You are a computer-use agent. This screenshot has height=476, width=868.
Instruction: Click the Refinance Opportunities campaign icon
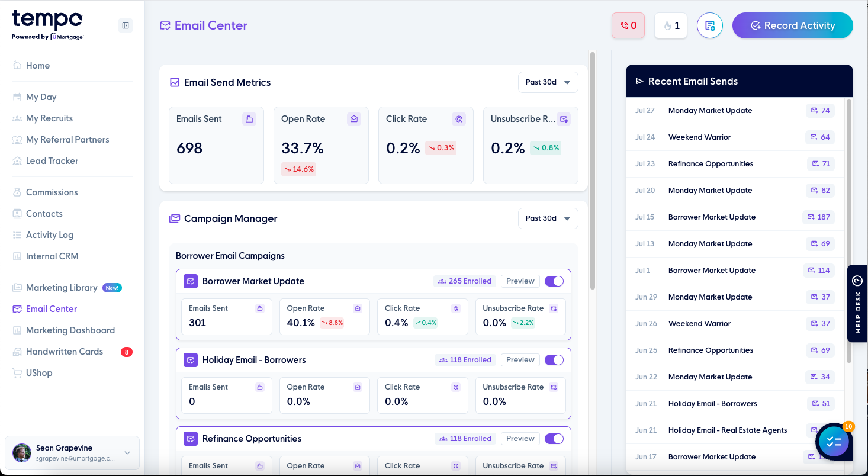point(191,439)
